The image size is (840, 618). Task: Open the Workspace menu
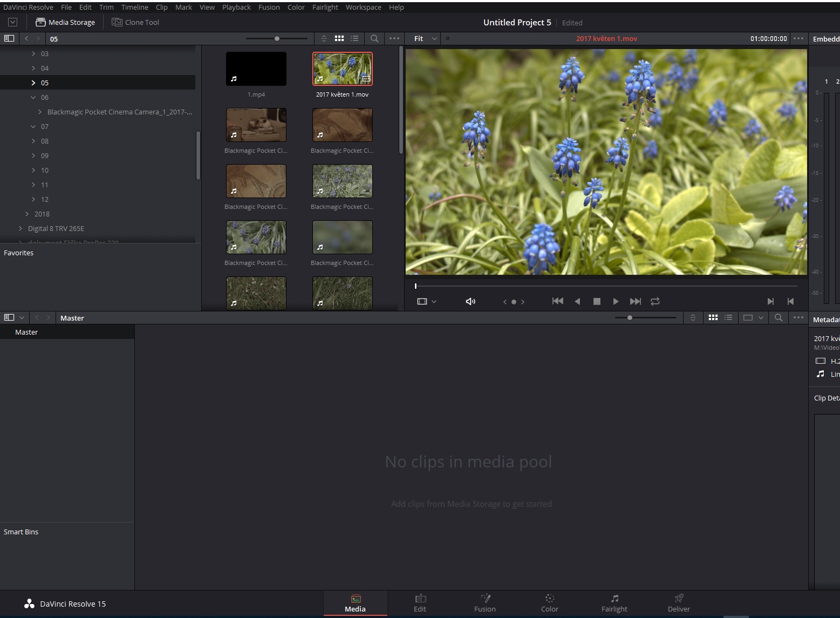pos(363,7)
